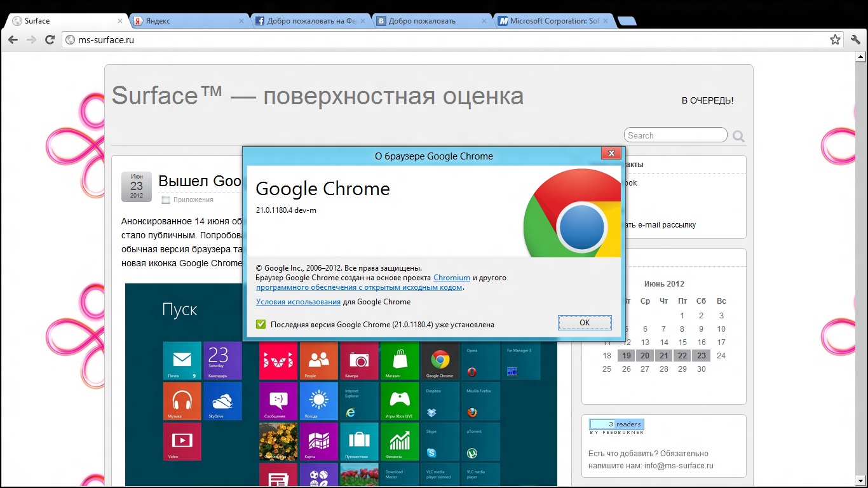Click the magnifier icon beside the Search box
The width and height of the screenshot is (868, 488).
pyautogui.click(x=738, y=136)
